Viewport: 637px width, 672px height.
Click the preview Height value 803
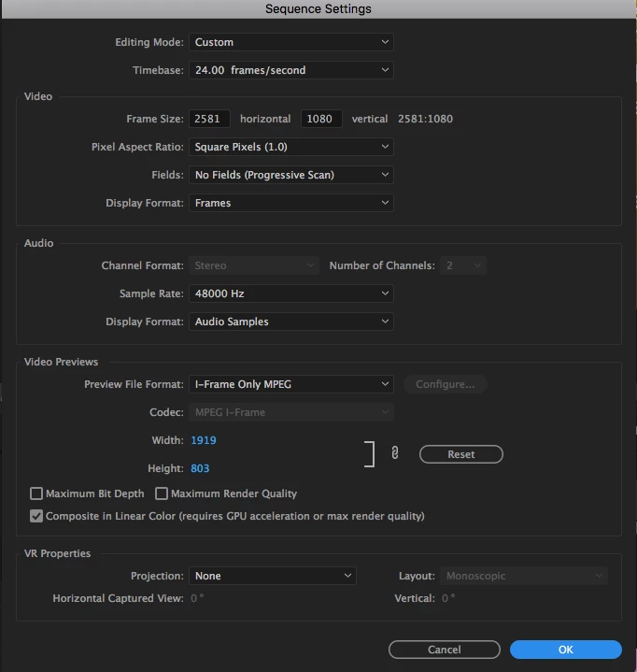pos(200,468)
